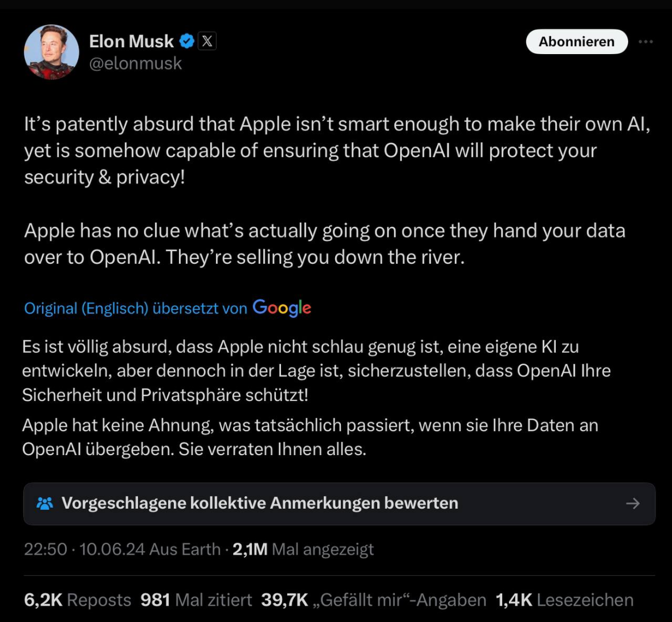This screenshot has height=622, width=672.
Task: Click "Original (Englisch) übersetzt von" link
Action: pos(135,308)
